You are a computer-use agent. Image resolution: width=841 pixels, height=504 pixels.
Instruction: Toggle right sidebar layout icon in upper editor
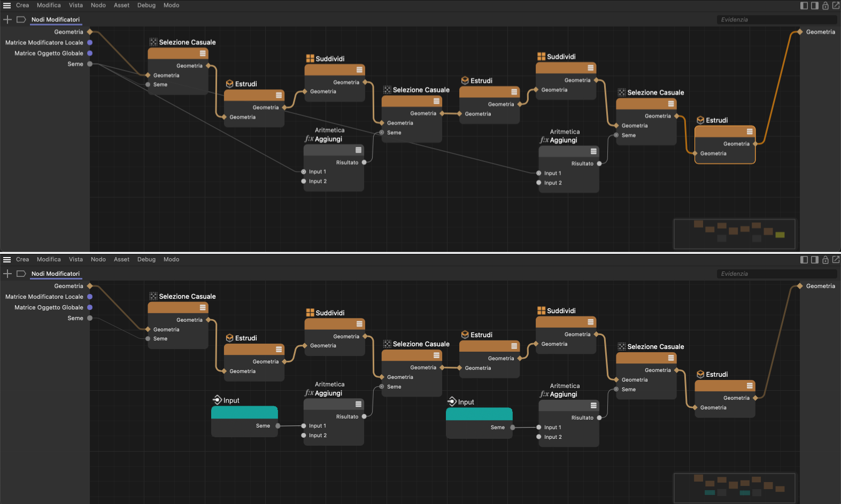(815, 5)
